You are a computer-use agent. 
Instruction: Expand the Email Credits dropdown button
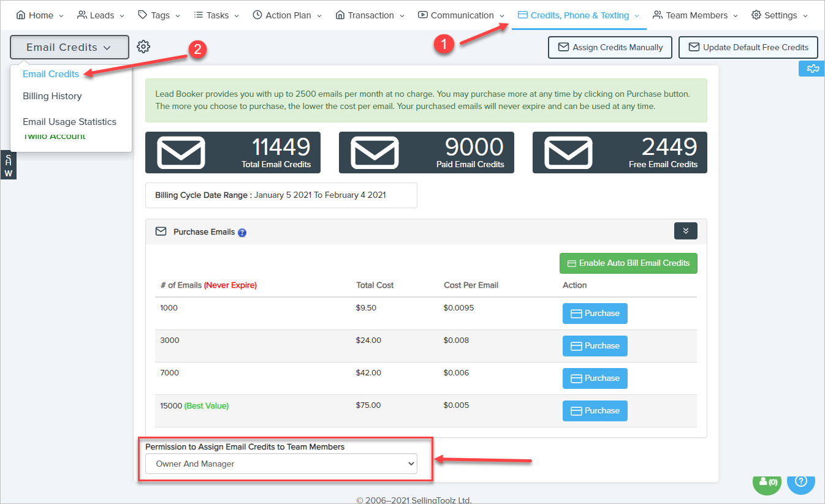coord(69,47)
